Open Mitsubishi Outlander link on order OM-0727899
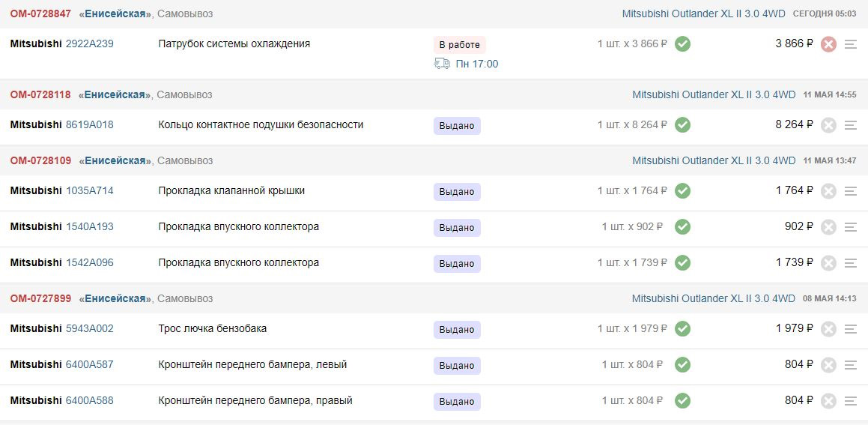This screenshot has height=425, width=868. pyautogui.click(x=713, y=298)
